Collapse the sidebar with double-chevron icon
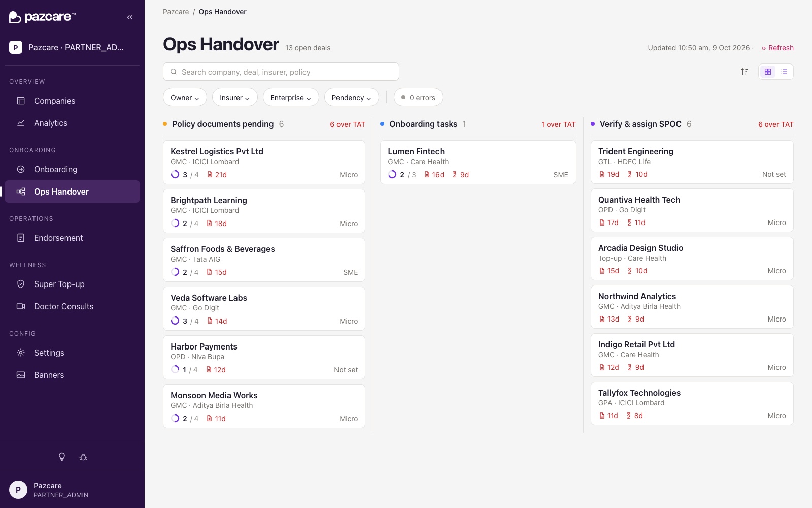Screen dimensions: 812x508 (130, 17)
